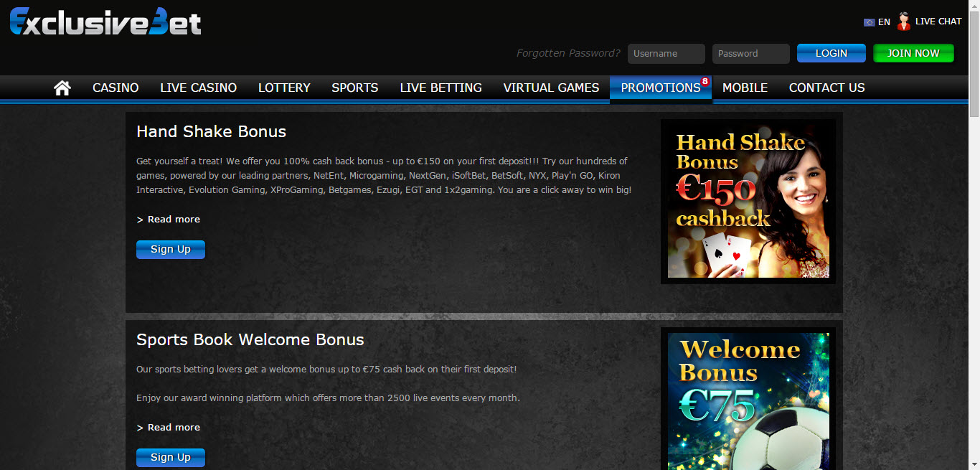Image resolution: width=980 pixels, height=470 pixels.
Task: Focus the Username input field
Action: [666, 54]
